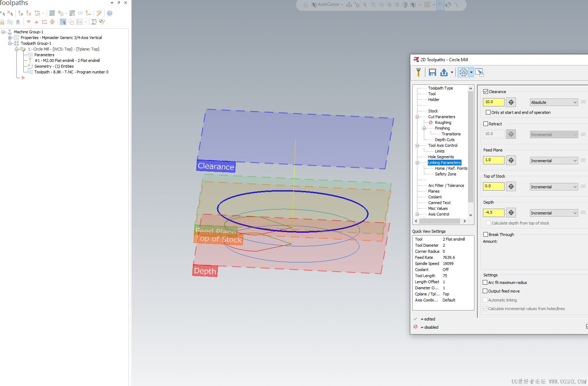Click the help question mark icon in Toolpaths panel

coord(110,13)
